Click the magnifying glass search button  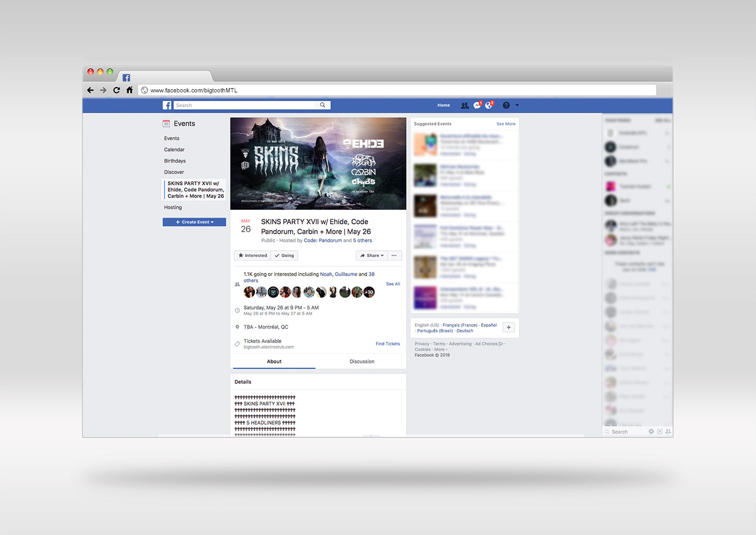click(x=323, y=105)
